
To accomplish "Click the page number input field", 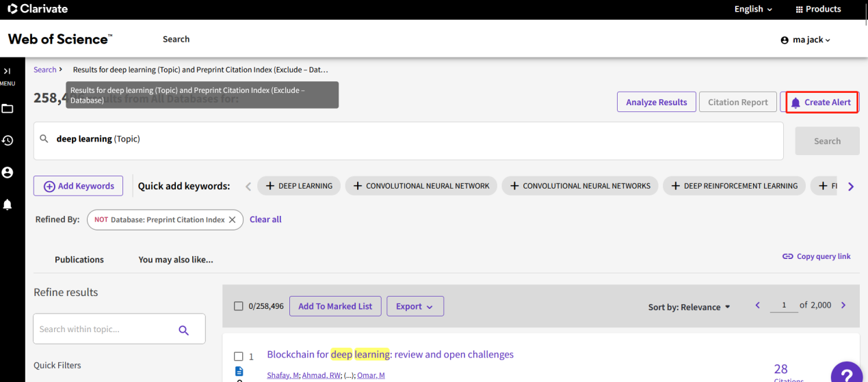I will (x=784, y=305).
